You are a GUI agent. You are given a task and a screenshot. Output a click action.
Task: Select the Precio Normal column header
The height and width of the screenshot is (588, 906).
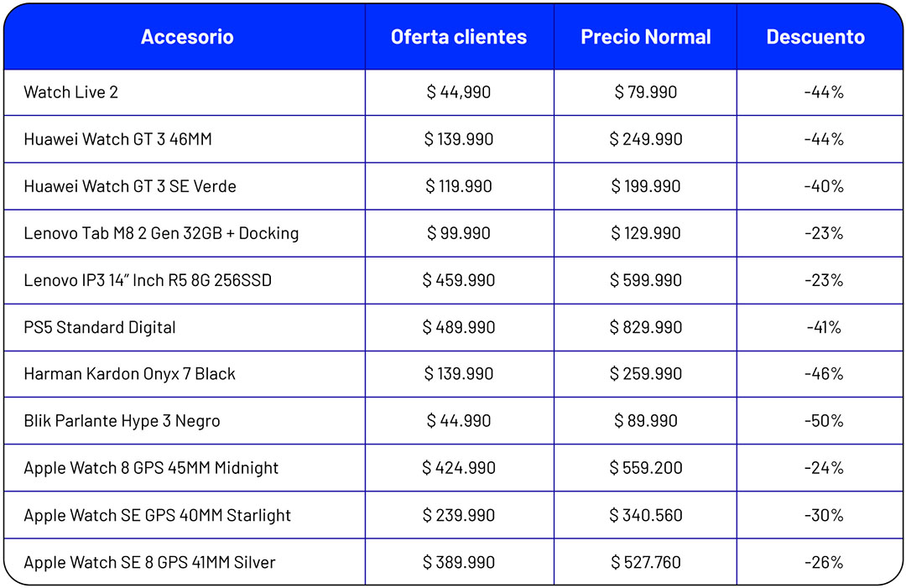645,37
